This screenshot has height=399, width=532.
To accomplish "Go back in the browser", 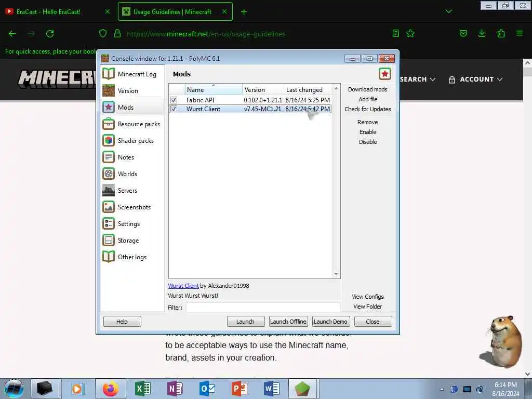I will [12, 34].
